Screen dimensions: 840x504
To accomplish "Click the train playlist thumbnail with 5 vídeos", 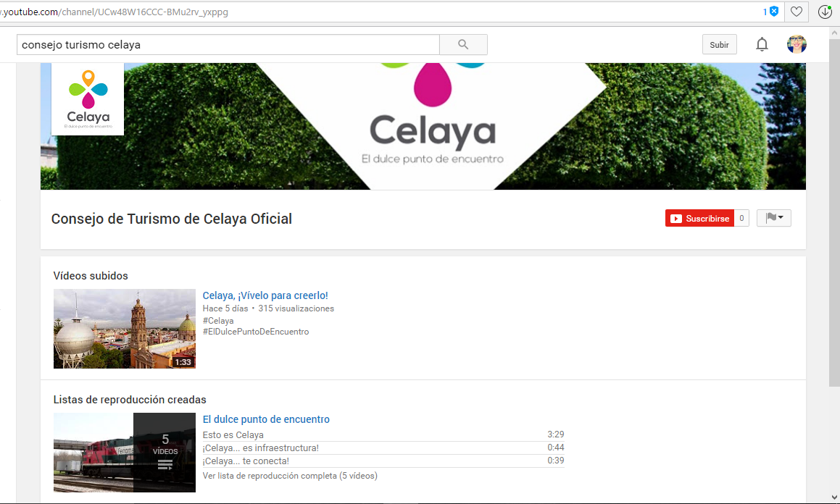I will coord(124,453).
